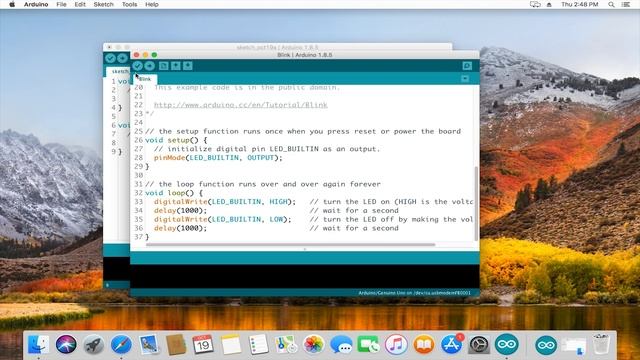Open Safari from the dock
640x360 pixels.
pyautogui.click(x=121, y=344)
